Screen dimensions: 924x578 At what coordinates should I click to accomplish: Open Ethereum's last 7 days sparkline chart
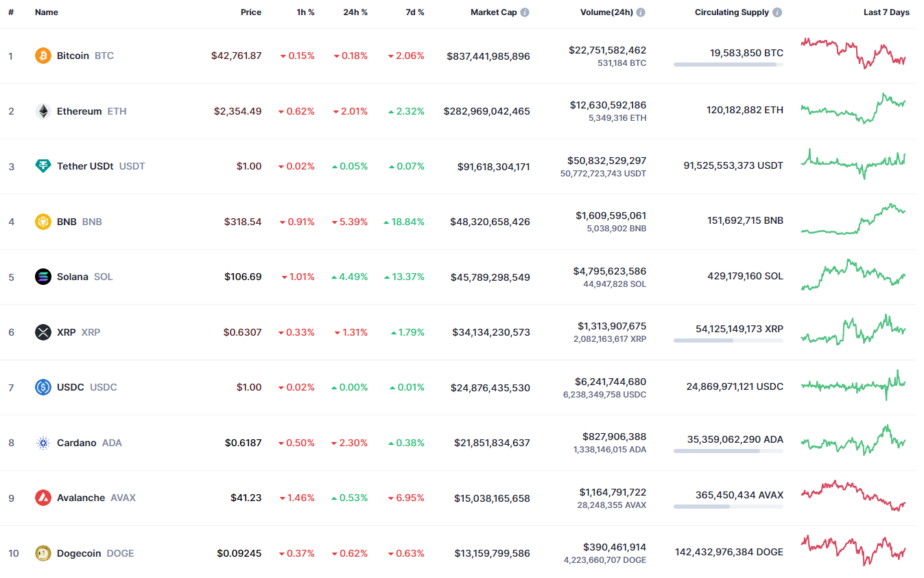pyautogui.click(x=853, y=108)
